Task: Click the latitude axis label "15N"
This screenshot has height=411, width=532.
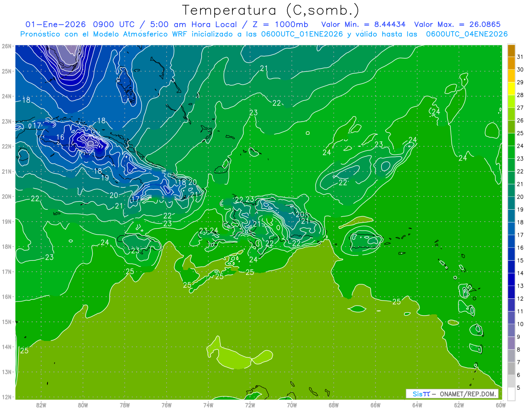Action: pyautogui.click(x=6, y=322)
